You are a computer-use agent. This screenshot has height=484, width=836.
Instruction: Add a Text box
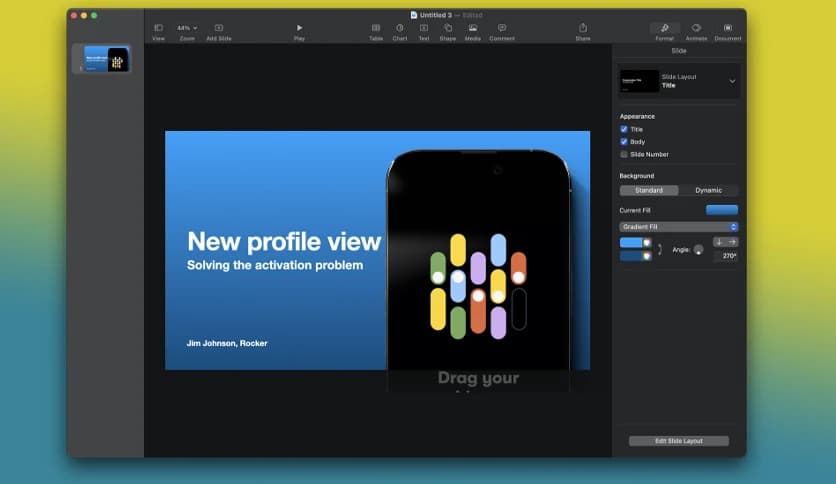point(424,28)
